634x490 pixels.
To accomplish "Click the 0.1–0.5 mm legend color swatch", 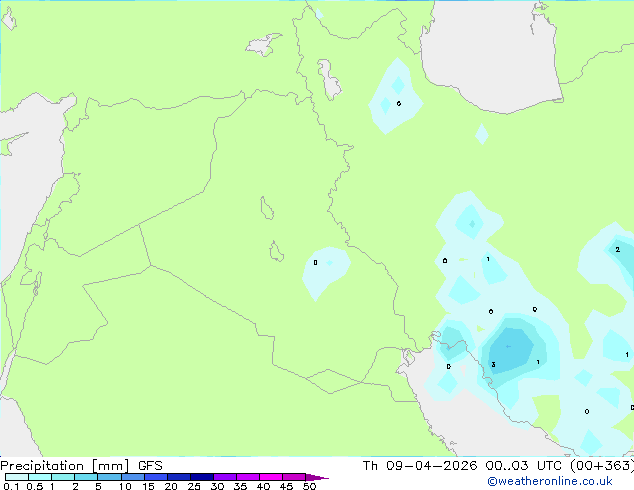I will (x=17, y=477).
